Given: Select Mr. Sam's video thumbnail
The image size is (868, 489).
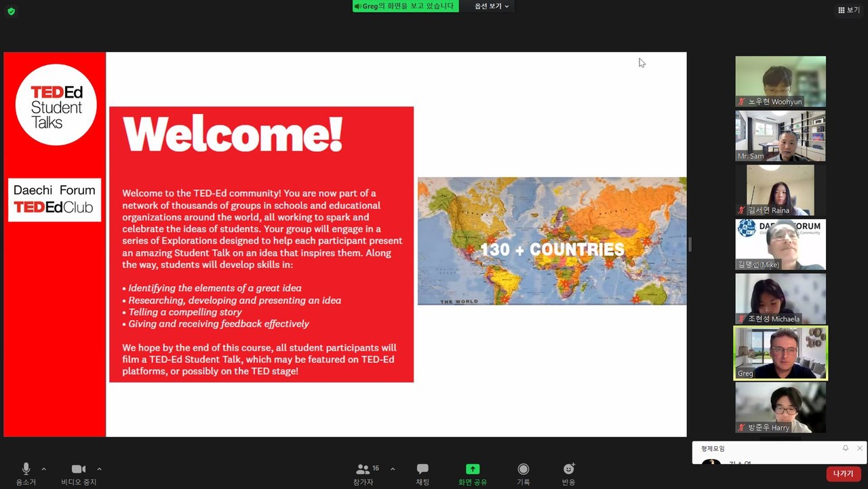Looking at the screenshot, I should point(781,136).
